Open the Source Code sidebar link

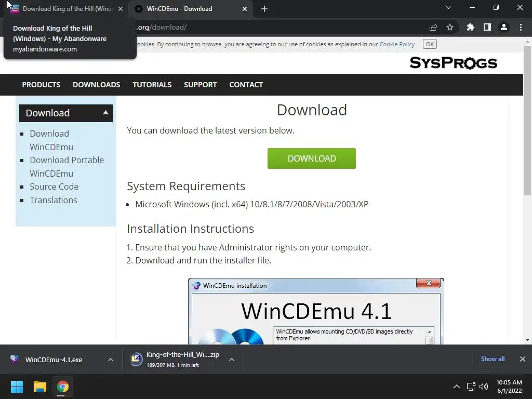[54, 187]
